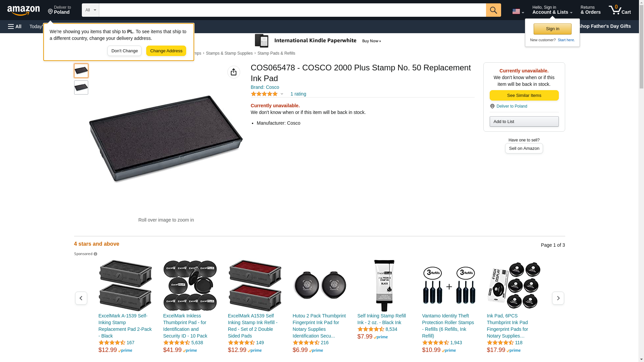Click the share icon on product image
The image size is (644, 362).
click(x=234, y=72)
